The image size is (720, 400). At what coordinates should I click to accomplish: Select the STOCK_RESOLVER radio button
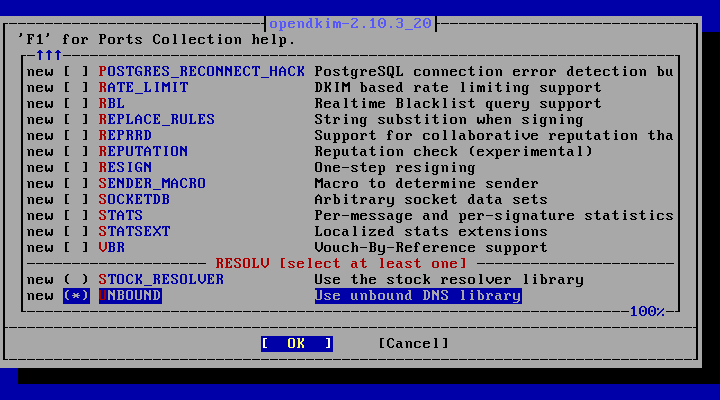coord(76,280)
